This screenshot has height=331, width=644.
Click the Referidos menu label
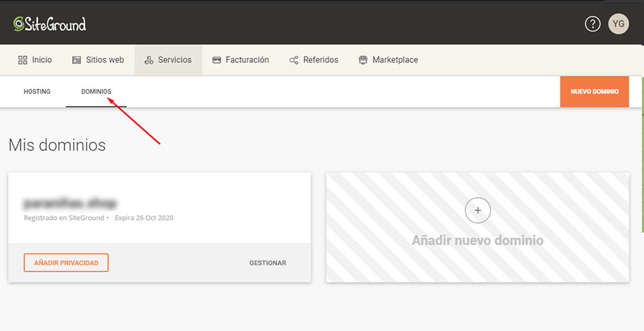[x=321, y=60]
